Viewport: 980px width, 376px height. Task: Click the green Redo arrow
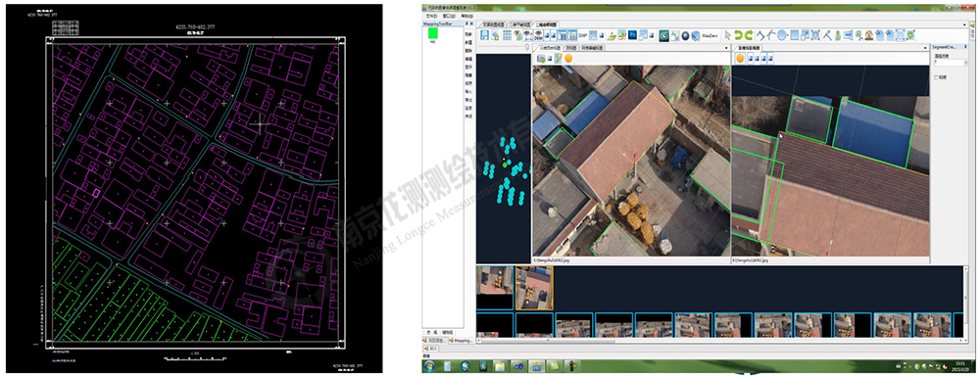(749, 35)
